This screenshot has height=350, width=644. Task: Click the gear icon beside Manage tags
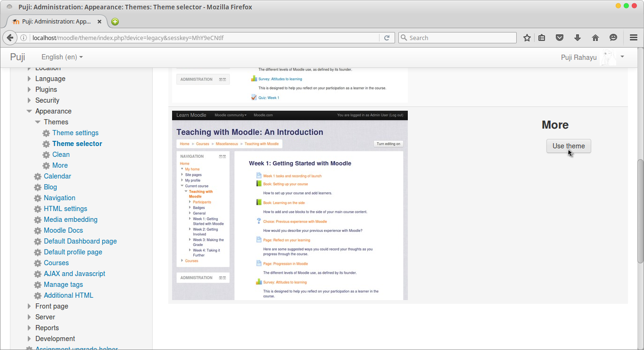click(x=37, y=285)
